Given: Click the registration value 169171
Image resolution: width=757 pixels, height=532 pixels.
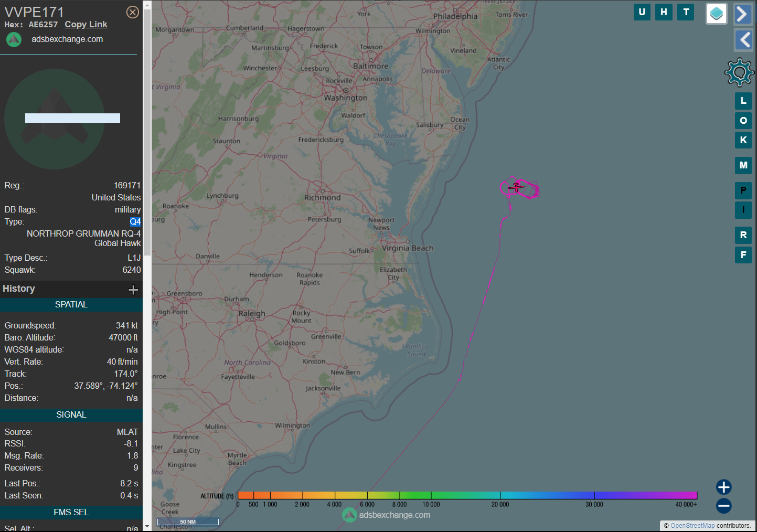Looking at the screenshot, I should click(127, 186).
